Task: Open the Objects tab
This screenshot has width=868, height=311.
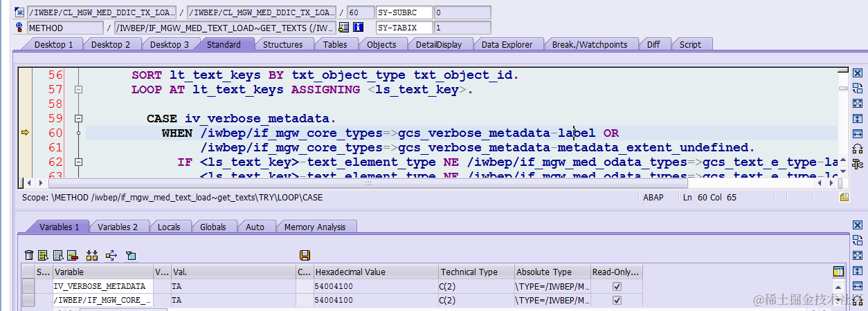Action: tap(381, 44)
